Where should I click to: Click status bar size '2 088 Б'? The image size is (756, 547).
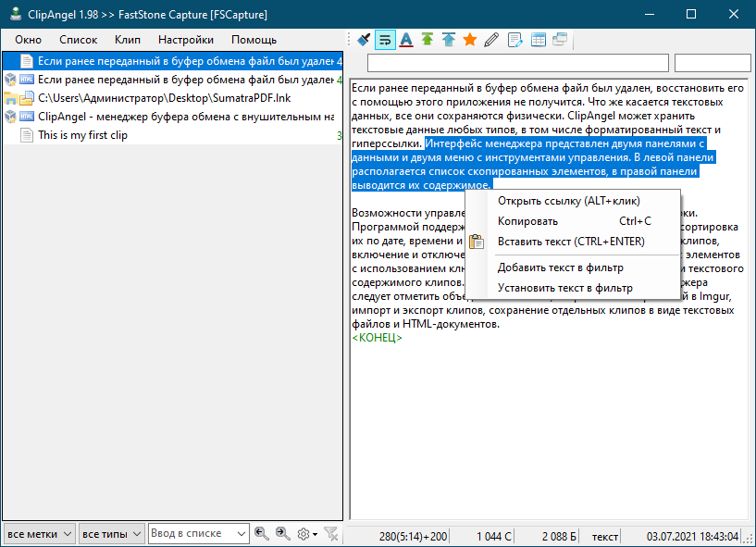point(559,537)
